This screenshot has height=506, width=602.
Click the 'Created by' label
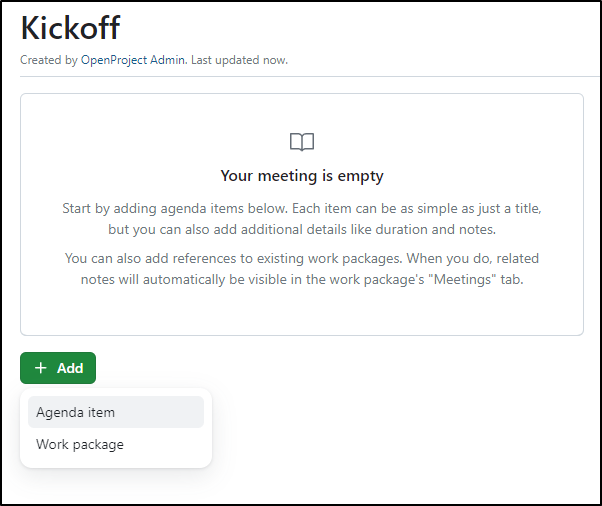(x=49, y=60)
